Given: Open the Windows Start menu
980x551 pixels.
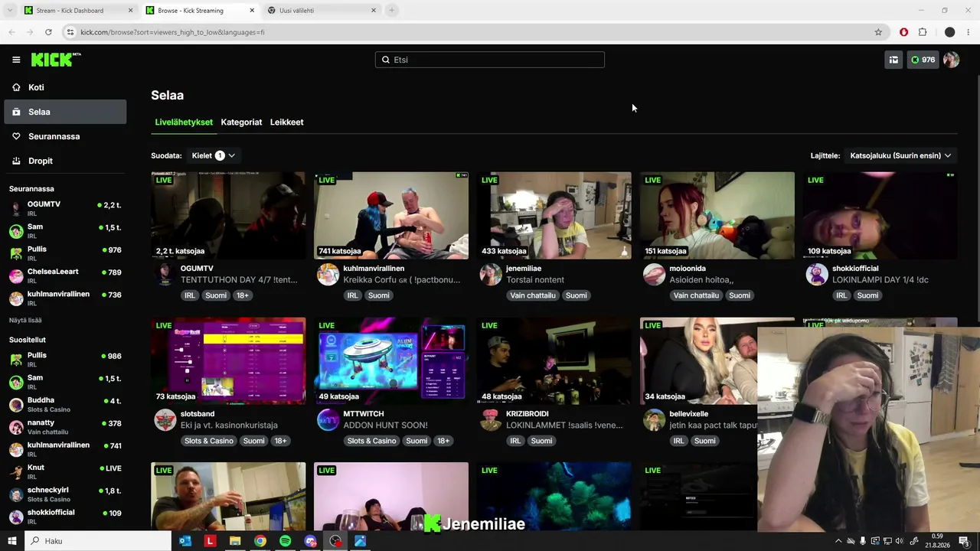Looking at the screenshot, I should click(x=12, y=541).
